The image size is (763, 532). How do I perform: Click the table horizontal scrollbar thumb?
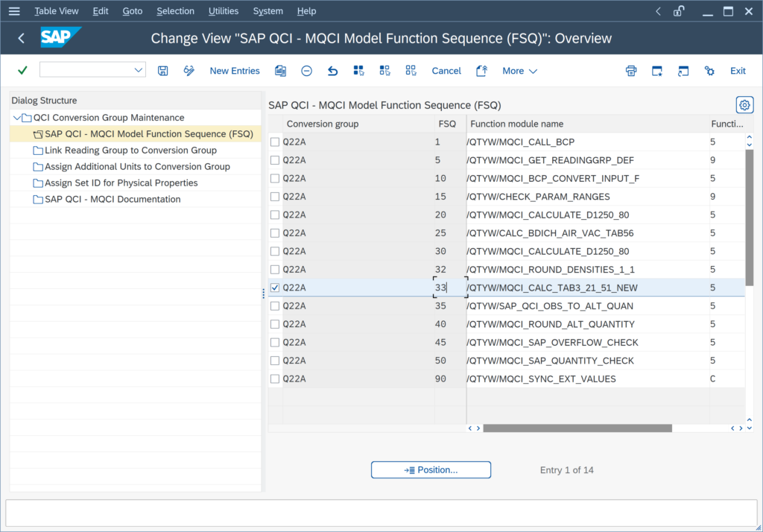577,428
